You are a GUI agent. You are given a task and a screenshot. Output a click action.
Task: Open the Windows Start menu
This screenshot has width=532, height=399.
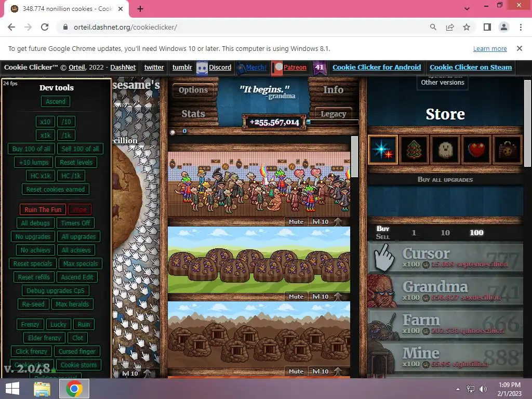12,389
